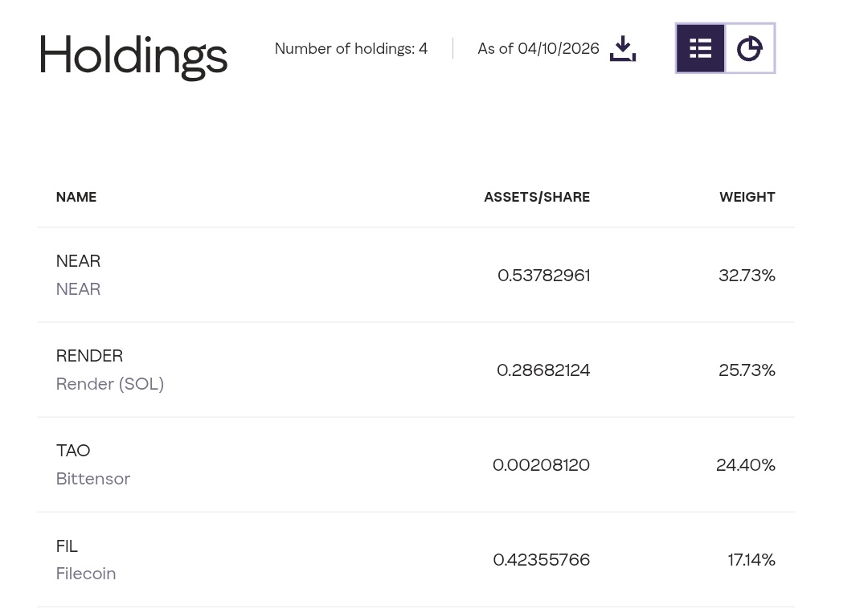Switch to pie chart view
Image resolution: width=868 pixels, height=613 pixels.
(x=750, y=49)
